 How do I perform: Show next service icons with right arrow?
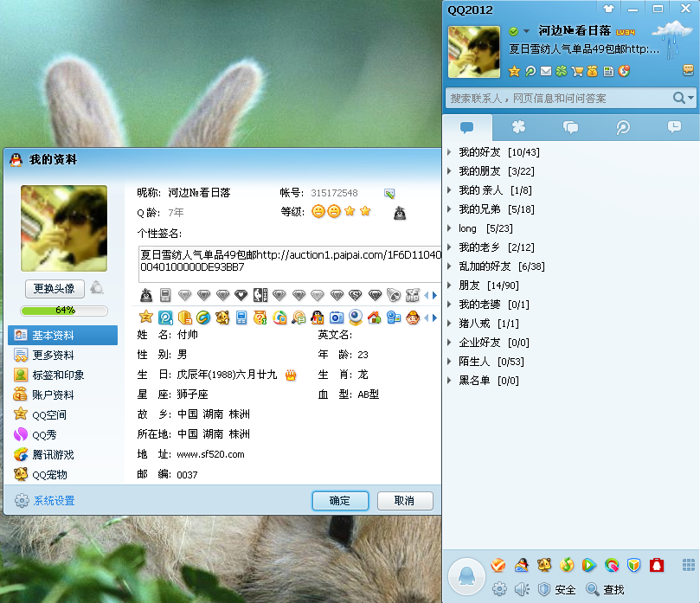(x=434, y=318)
